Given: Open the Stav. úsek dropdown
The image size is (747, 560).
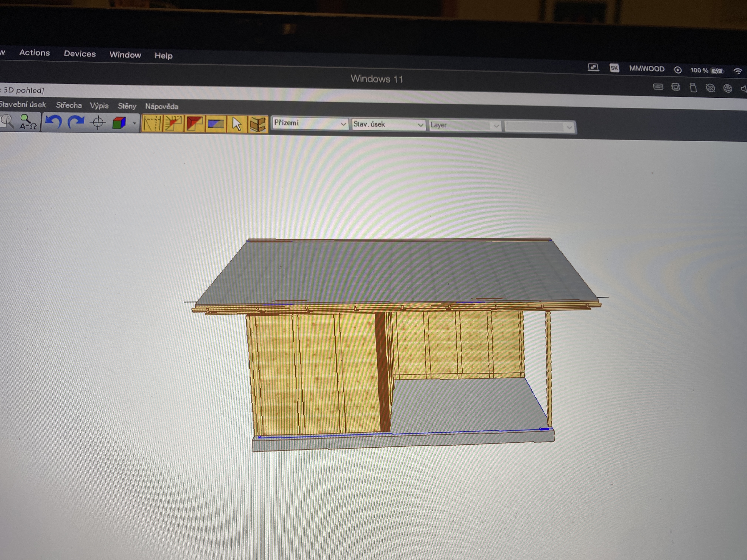Looking at the screenshot, I should (x=388, y=125).
